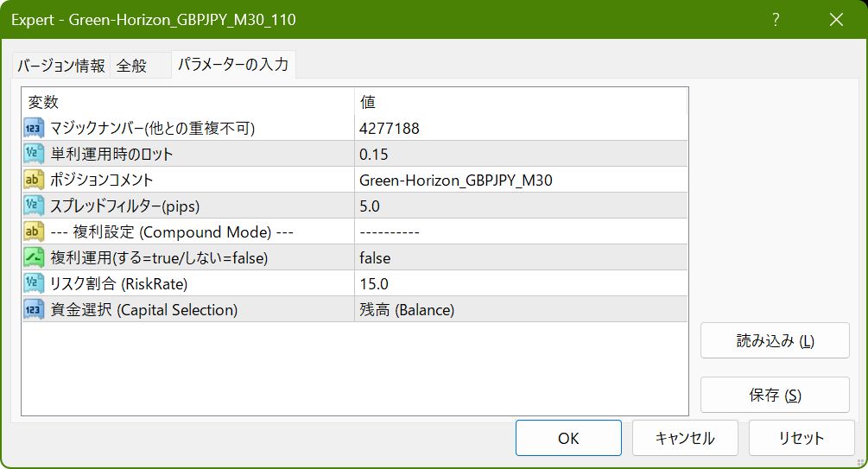Screen dimensions: 868x469
Task: Click the 複利運用 boolean type icon
Action: pyautogui.click(x=34, y=257)
